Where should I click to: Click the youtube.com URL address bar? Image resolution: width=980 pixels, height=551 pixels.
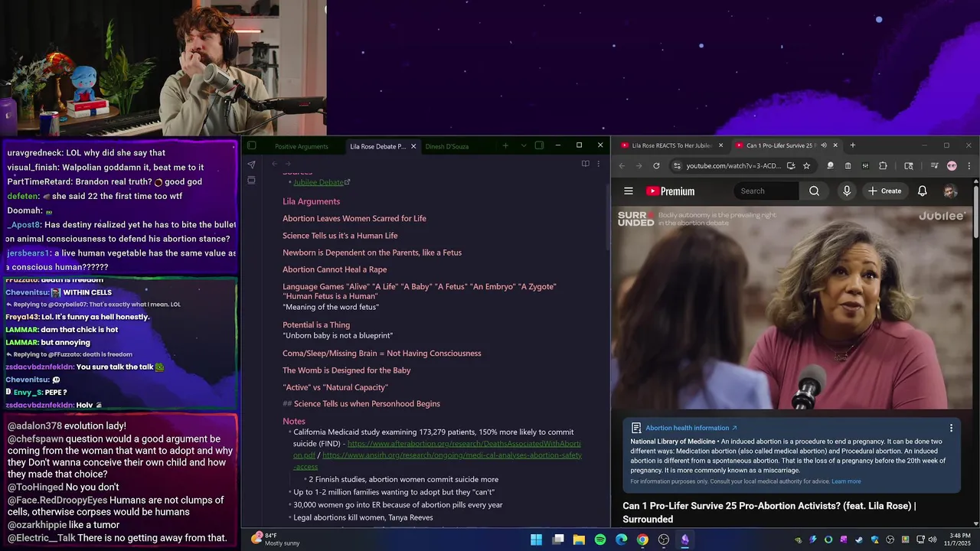click(x=733, y=165)
